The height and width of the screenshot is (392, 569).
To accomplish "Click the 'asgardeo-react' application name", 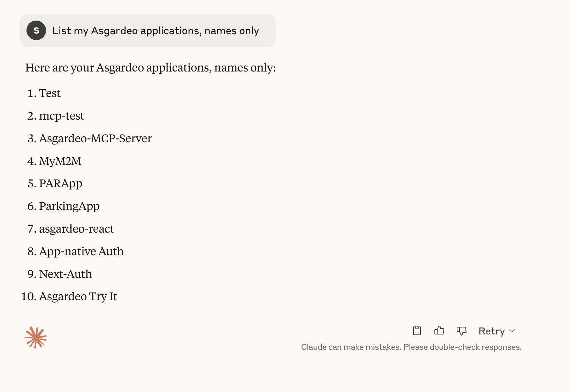I will [77, 229].
